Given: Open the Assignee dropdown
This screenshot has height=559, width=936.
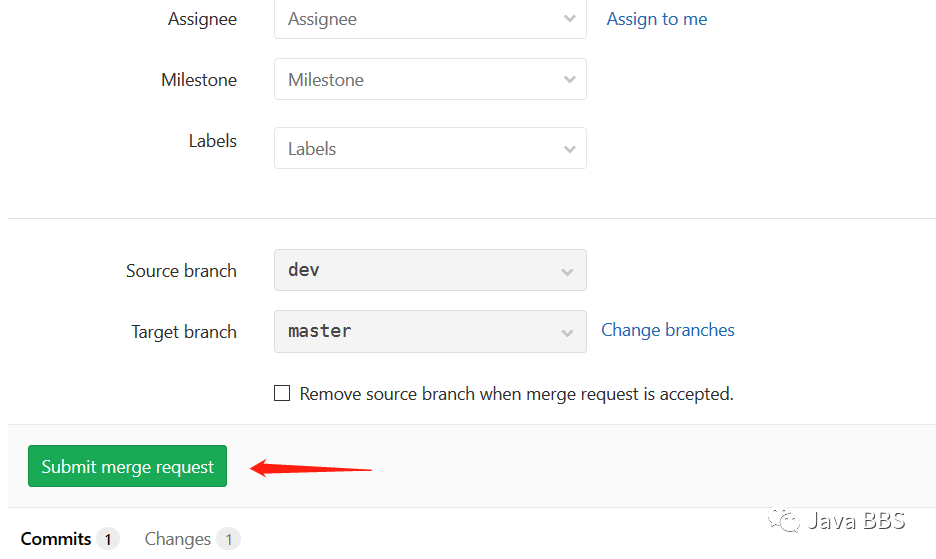Looking at the screenshot, I should [430, 19].
